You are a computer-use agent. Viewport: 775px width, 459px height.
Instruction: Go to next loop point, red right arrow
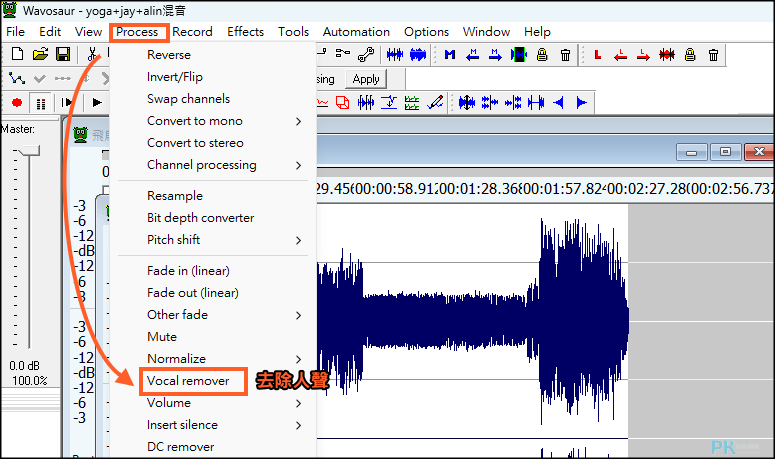coord(643,54)
